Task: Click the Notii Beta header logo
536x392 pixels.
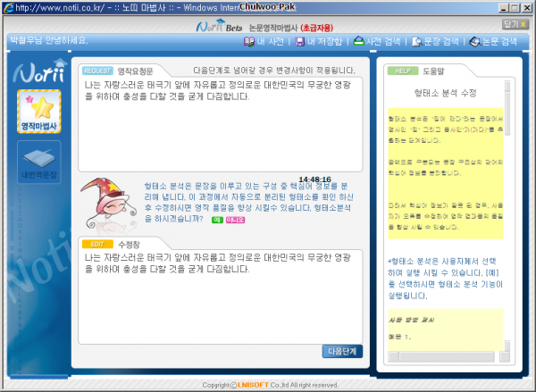Action: (219, 26)
